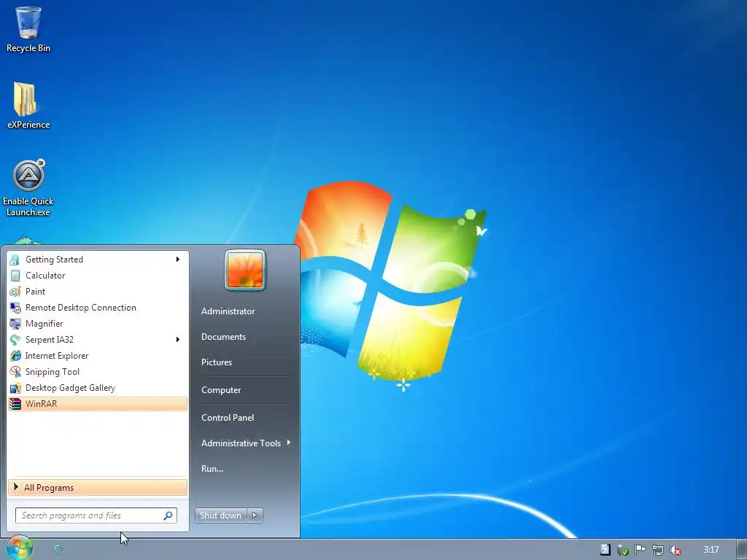Click the magnifying glass search icon
The width and height of the screenshot is (747, 560).
169,516
